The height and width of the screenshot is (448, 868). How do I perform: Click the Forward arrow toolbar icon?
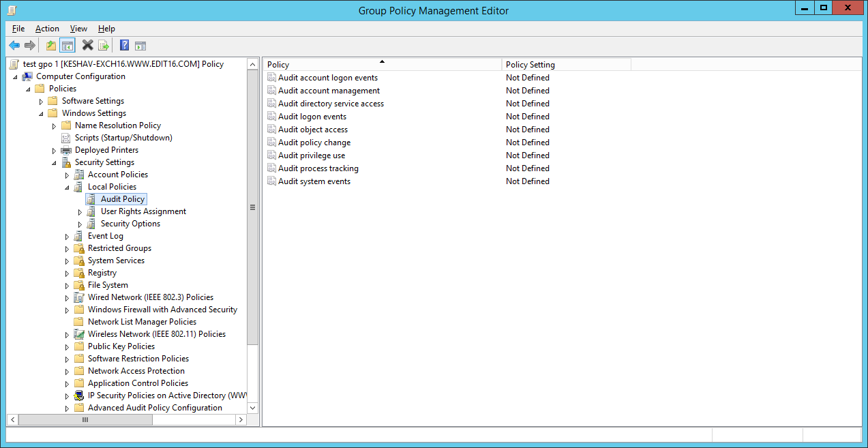[x=29, y=46]
